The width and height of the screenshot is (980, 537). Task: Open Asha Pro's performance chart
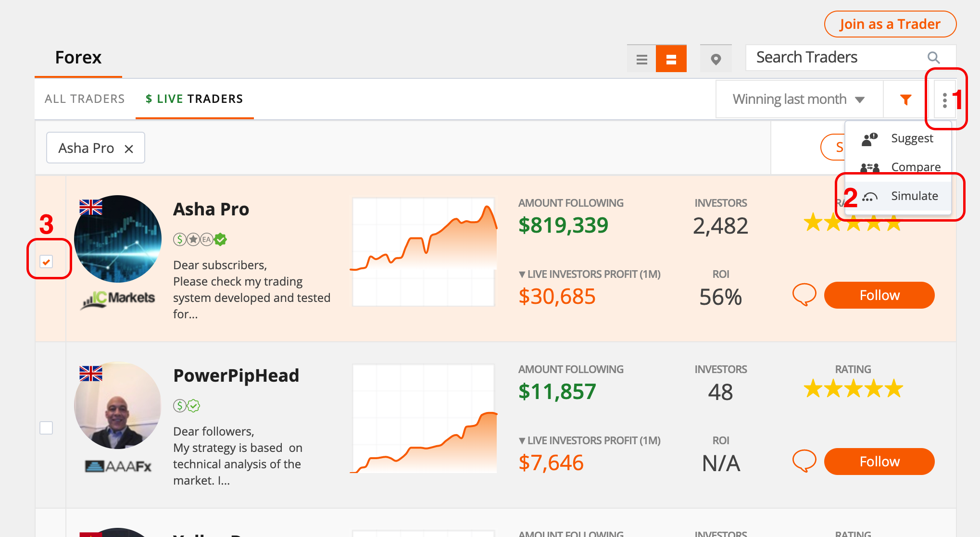coord(424,251)
